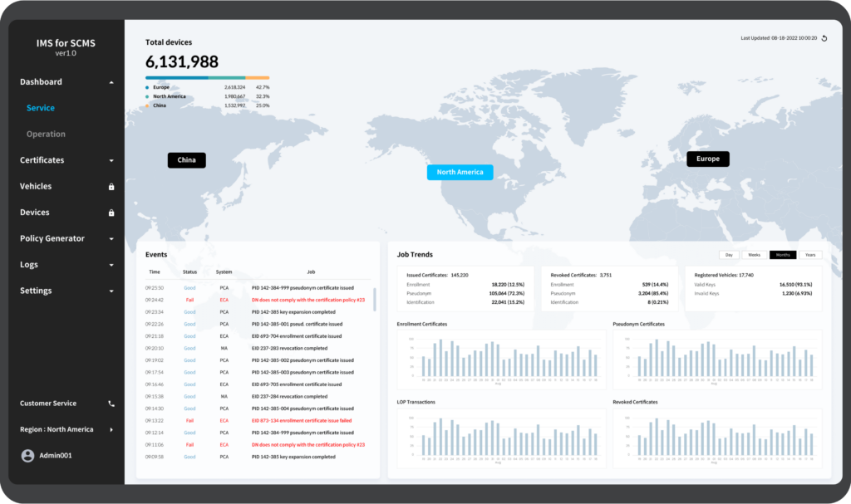Select the Europe legend dot in device stats
The width and height of the screenshot is (851, 504).
pos(148,86)
